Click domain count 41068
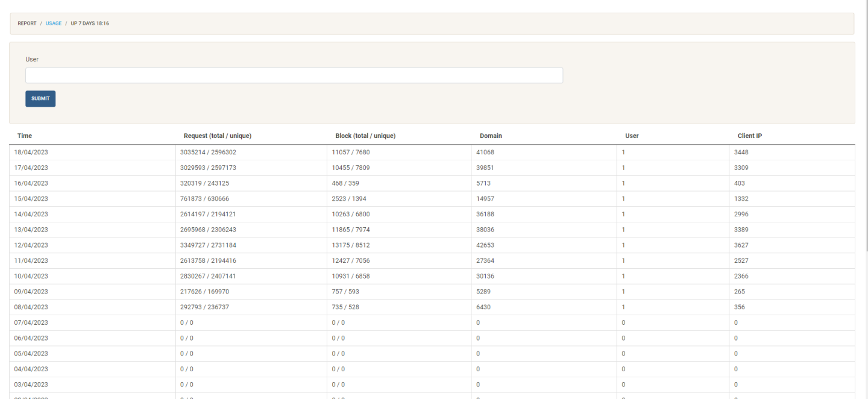The image size is (868, 399). (x=485, y=152)
